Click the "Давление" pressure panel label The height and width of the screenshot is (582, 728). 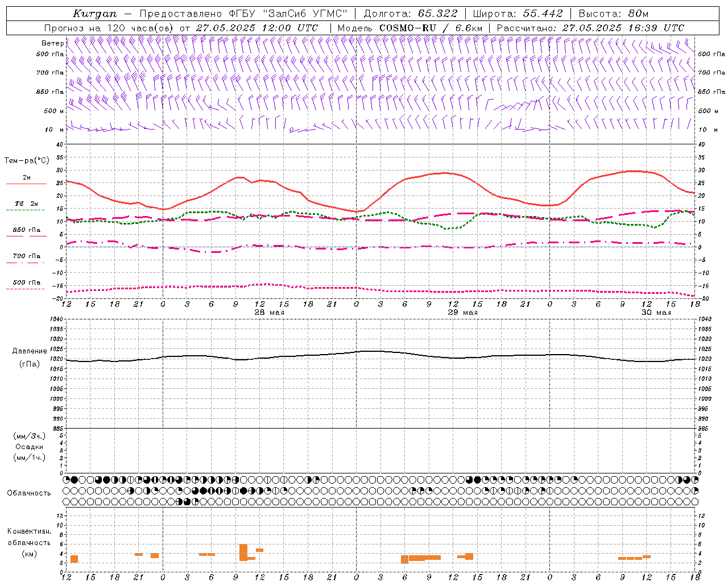(x=30, y=351)
